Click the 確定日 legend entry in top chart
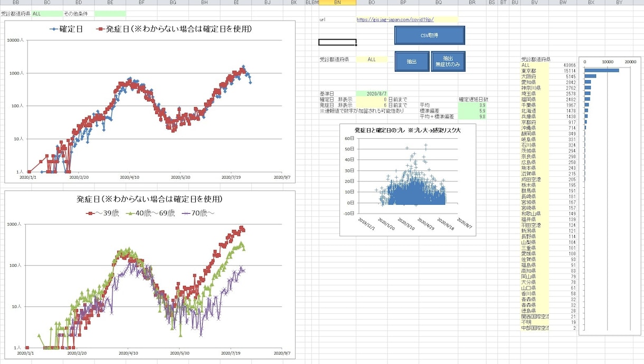Viewport: 644px width, 364px height. pos(67,29)
